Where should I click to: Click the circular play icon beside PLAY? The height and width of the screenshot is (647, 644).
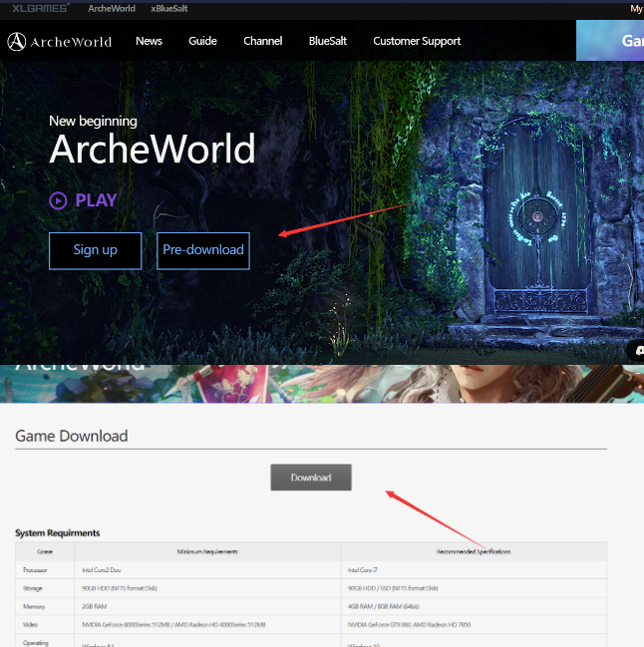pyautogui.click(x=58, y=200)
